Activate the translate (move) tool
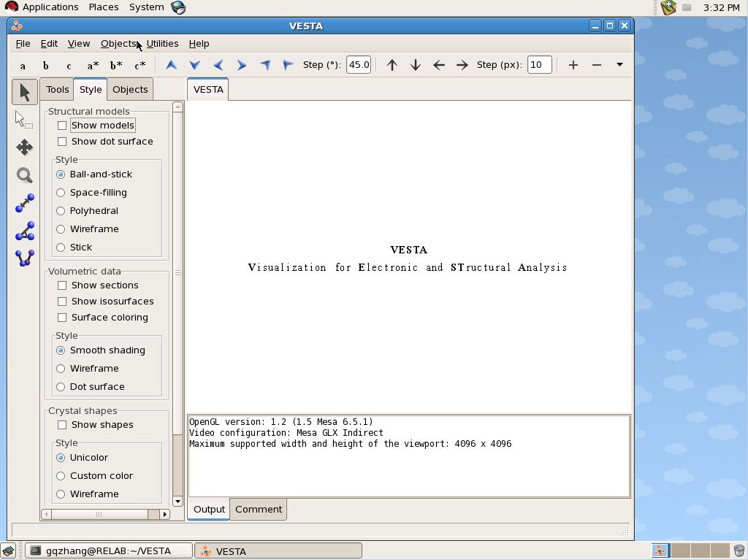The image size is (748, 560). point(24,147)
